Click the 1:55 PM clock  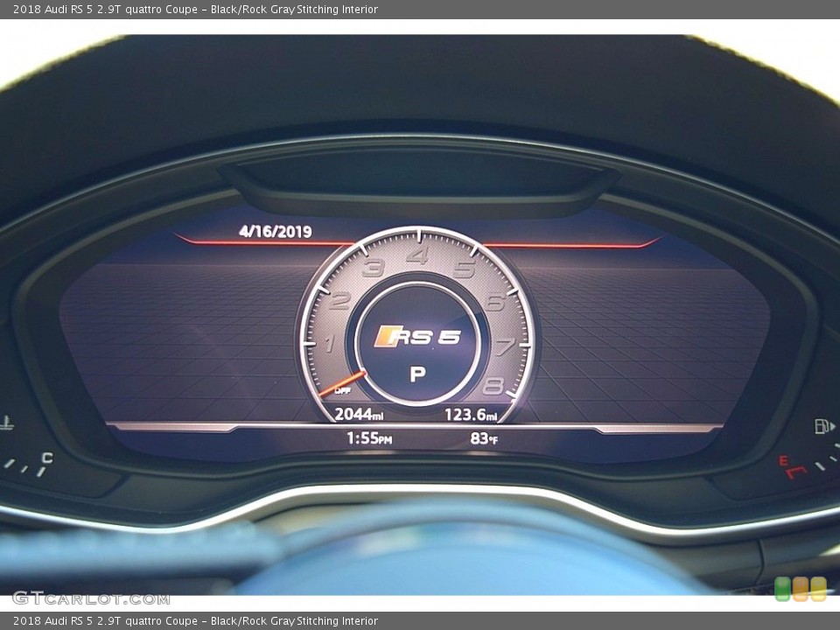(369, 438)
